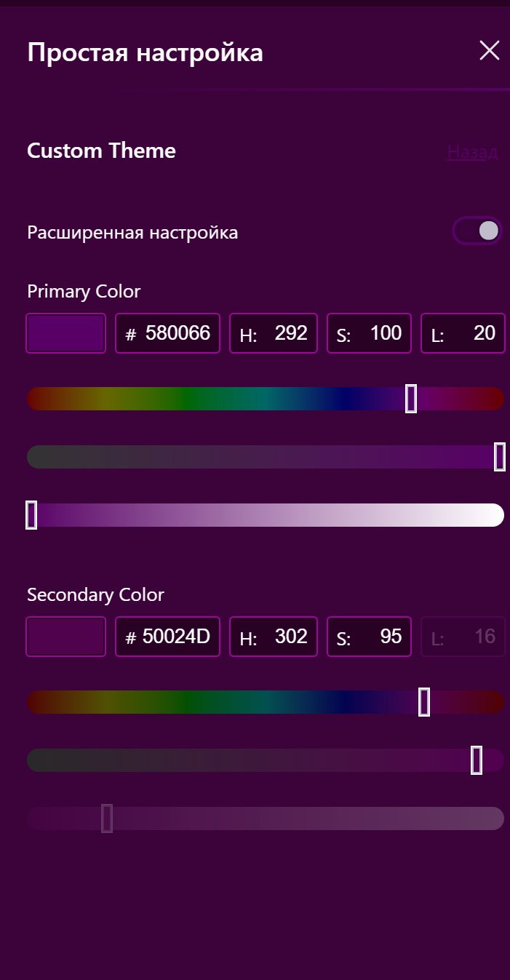Close the Простая настройка panel
The height and width of the screenshot is (980, 510).
[x=490, y=51]
